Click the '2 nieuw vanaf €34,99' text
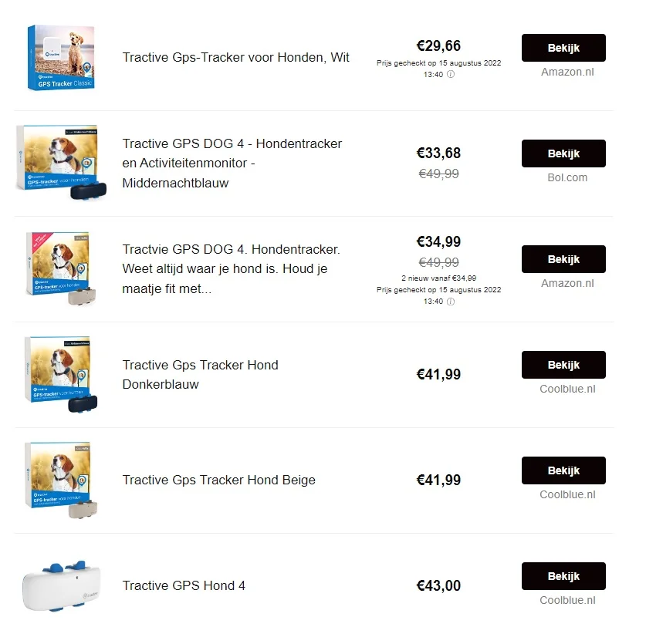Screen dimensions: 646x644 point(438,278)
